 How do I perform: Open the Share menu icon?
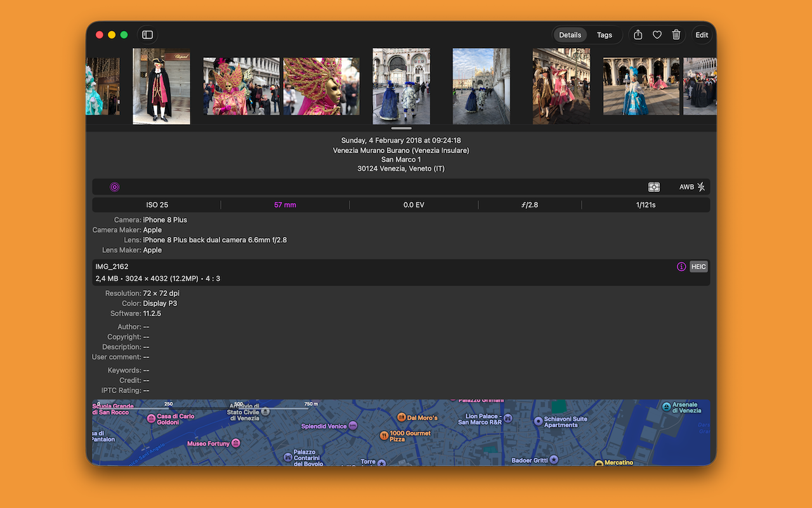(x=638, y=35)
